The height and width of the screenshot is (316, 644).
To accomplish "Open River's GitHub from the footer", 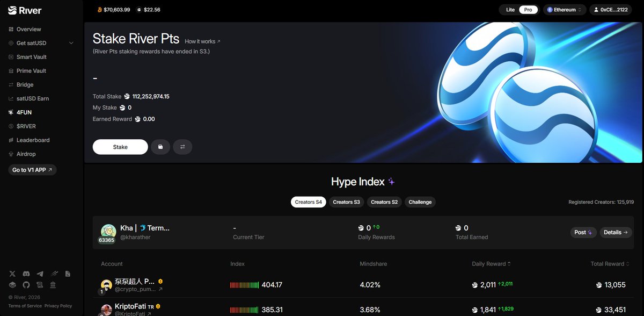I will pyautogui.click(x=26, y=285).
